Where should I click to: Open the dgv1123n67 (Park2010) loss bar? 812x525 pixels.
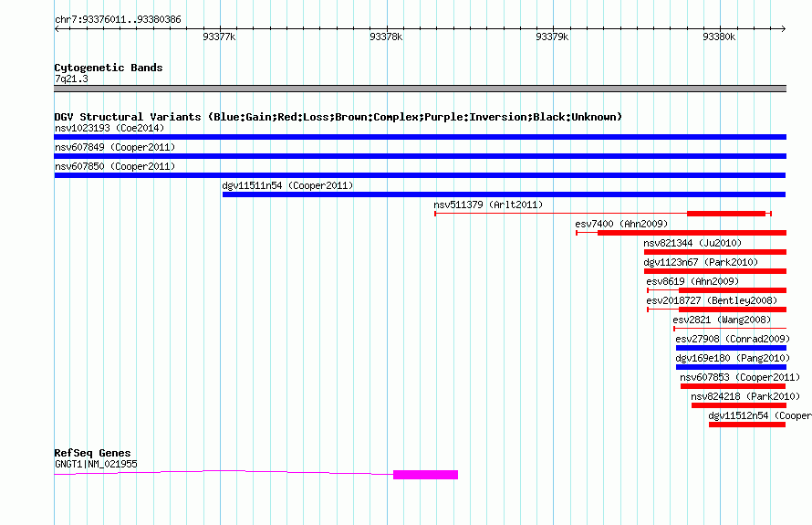click(715, 271)
